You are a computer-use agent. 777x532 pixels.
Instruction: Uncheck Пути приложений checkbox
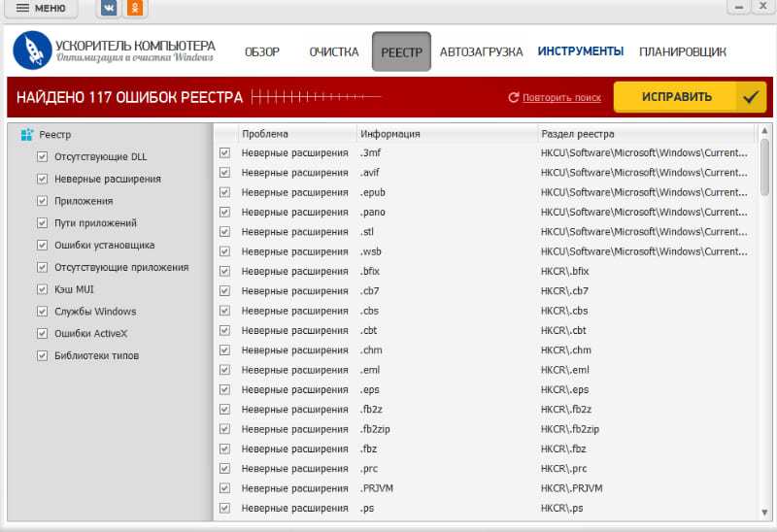pyautogui.click(x=42, y=223)
